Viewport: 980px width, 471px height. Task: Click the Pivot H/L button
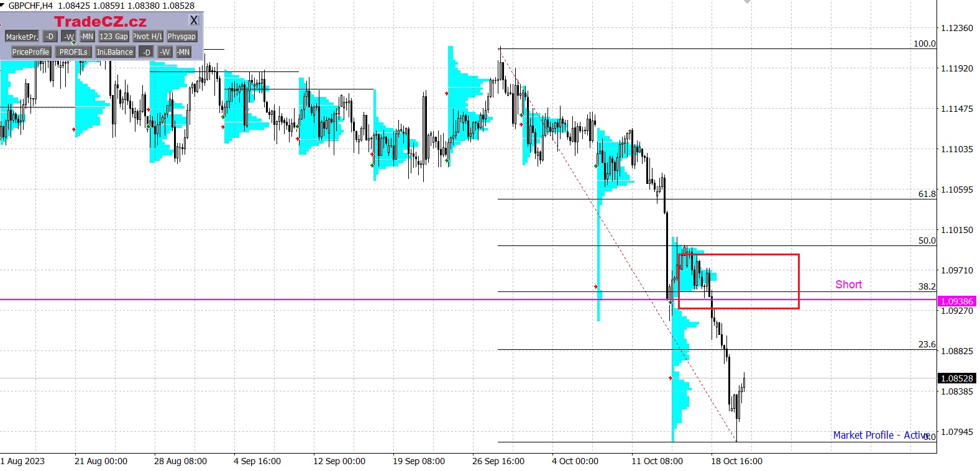pyautogui.click(x=147, y=37)
